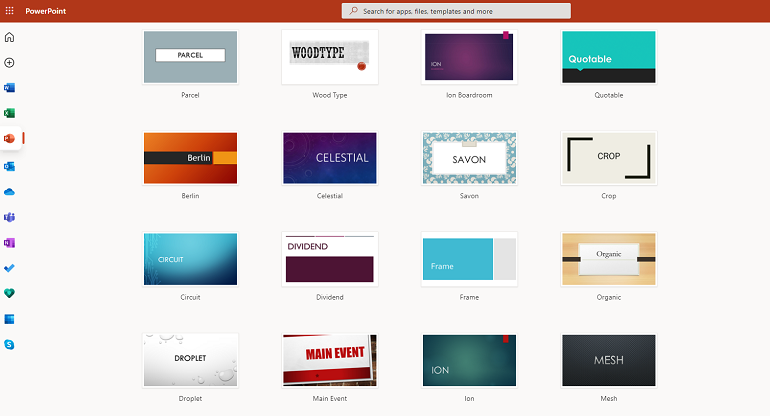Click the PowerPoint title in header

(46, 11)
